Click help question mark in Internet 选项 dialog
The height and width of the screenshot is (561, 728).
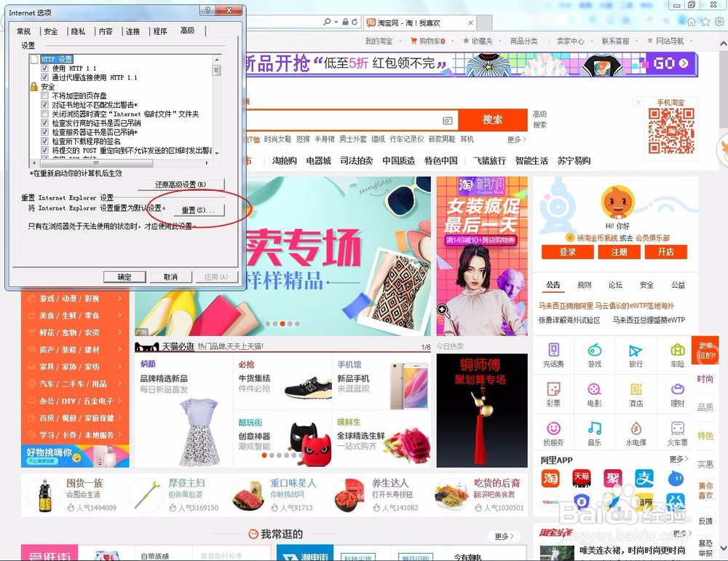coord(207,10)
